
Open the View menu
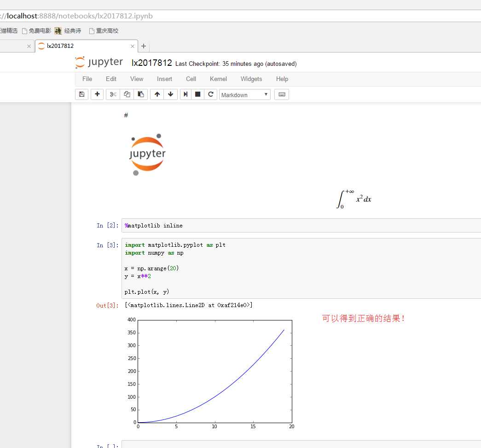(x=137, y=79)
